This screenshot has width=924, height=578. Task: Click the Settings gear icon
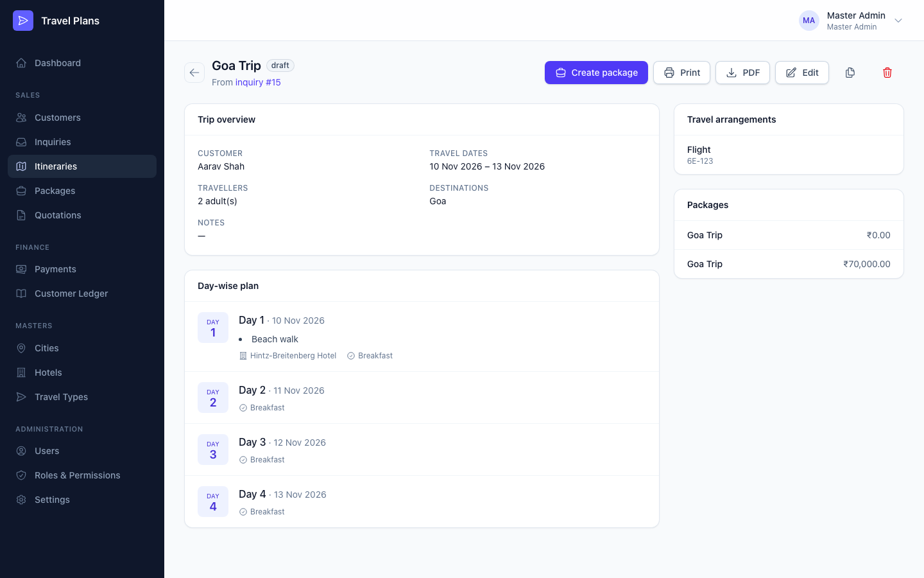click(21, 500)
